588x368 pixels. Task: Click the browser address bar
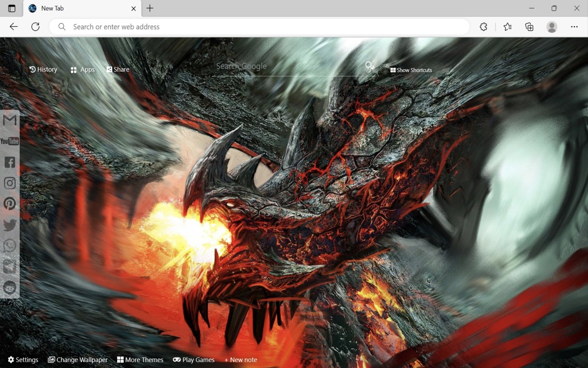click(x=260, y=27)
